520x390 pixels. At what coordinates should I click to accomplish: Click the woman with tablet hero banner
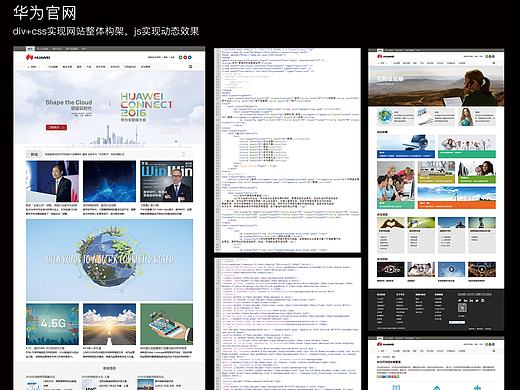pyautogui.click(x=436, y=86)
